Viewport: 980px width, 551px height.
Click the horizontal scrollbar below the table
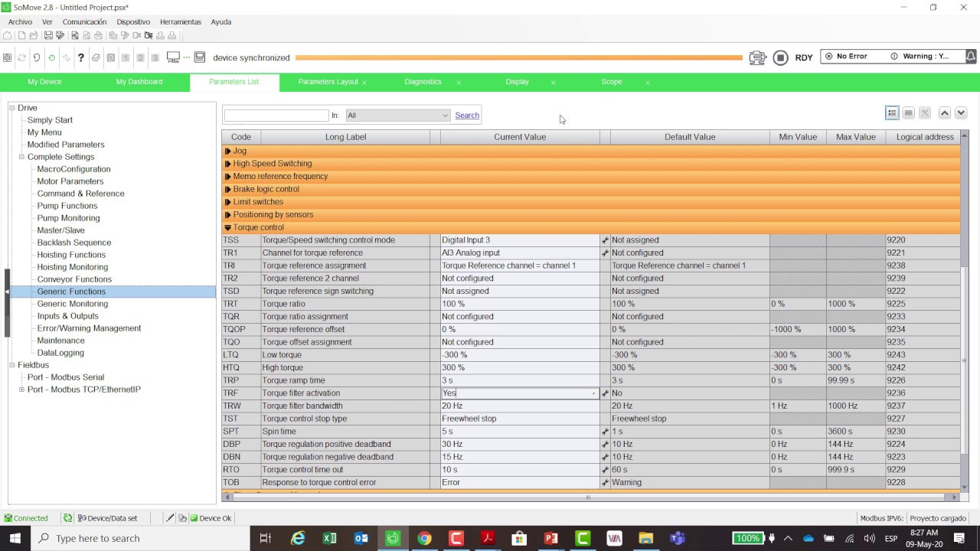588,497
